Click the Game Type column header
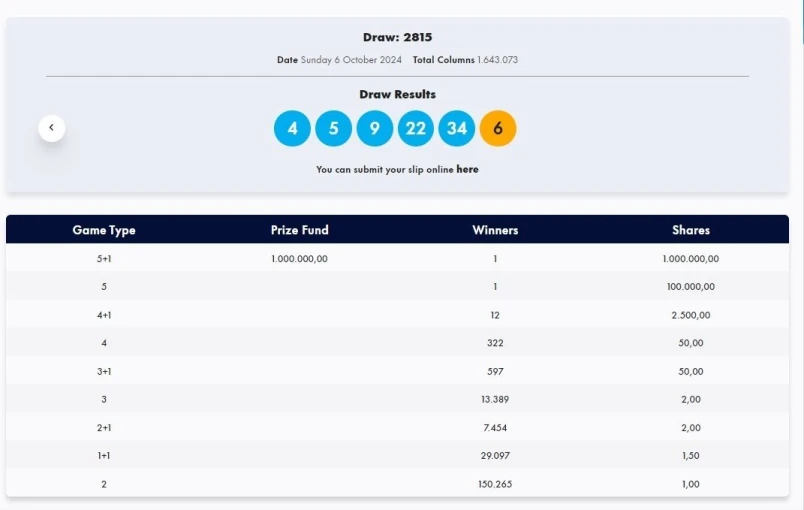 [104, 230]
